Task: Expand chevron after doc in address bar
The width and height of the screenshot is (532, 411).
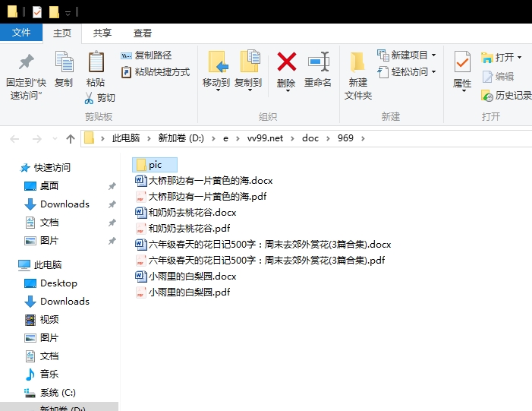Action: [328, 138]
